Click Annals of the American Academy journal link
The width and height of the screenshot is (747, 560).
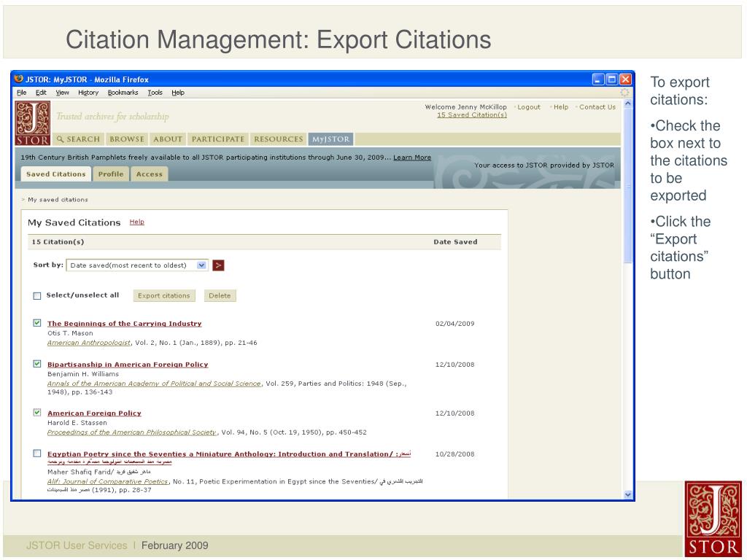154,384
